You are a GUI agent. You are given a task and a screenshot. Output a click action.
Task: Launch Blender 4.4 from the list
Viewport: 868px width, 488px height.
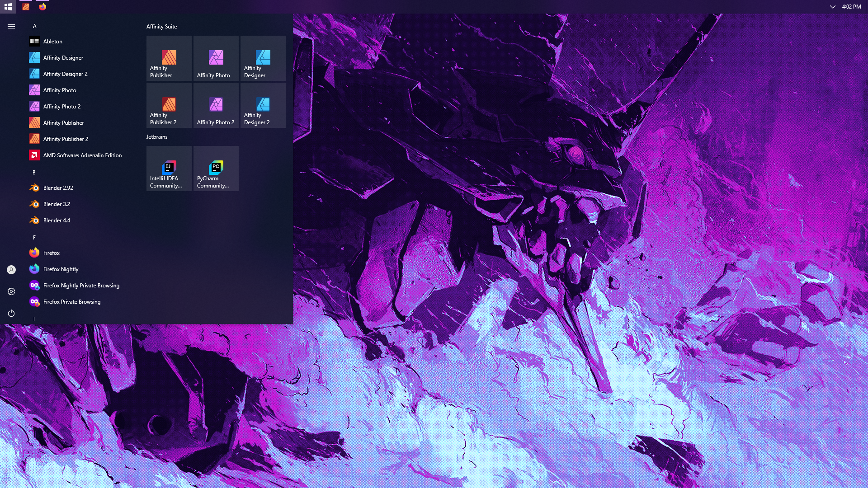coord(57,221)
